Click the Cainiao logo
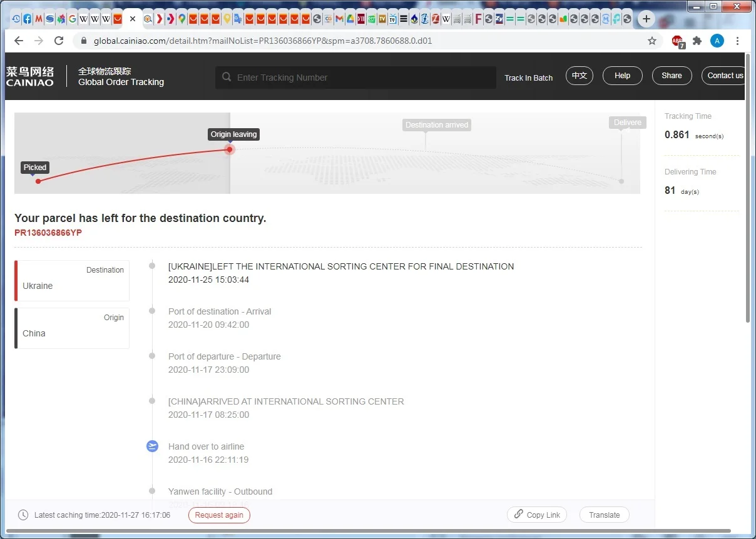Screen dimensions: 756x539 [x=29, y=76]
